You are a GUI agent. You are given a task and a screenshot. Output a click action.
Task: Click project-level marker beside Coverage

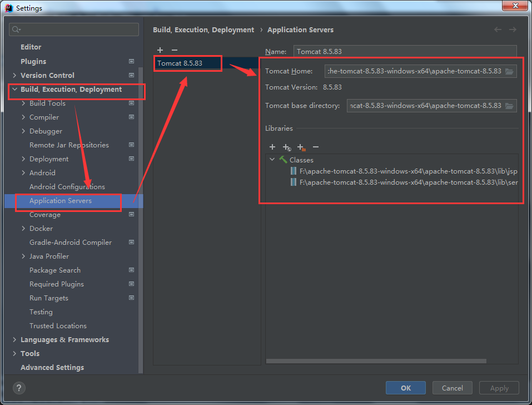point(131,214)
